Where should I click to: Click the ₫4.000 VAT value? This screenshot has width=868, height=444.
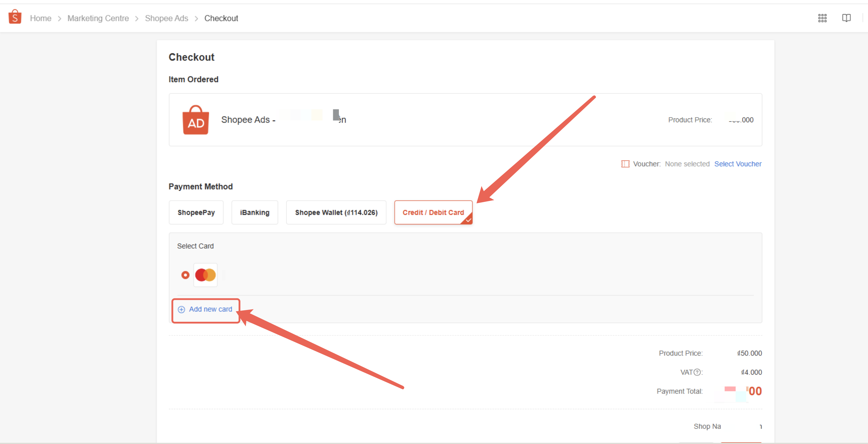[751, 372]
